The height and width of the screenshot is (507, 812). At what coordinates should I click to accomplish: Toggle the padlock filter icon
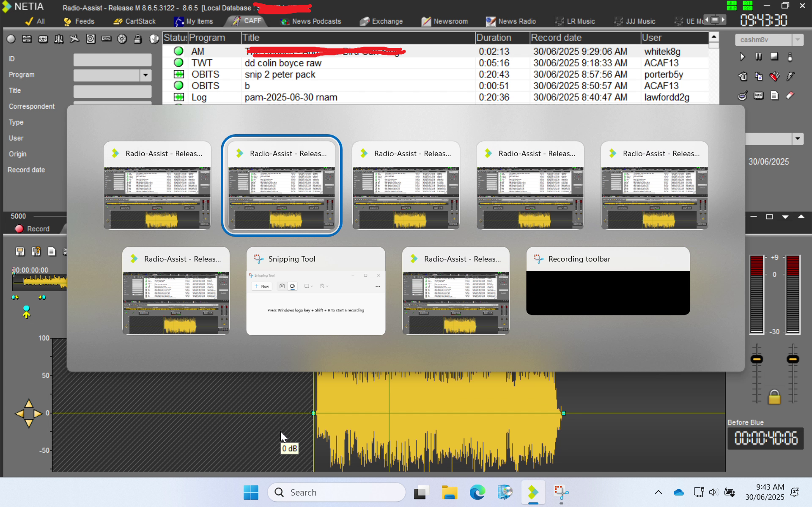138,39
